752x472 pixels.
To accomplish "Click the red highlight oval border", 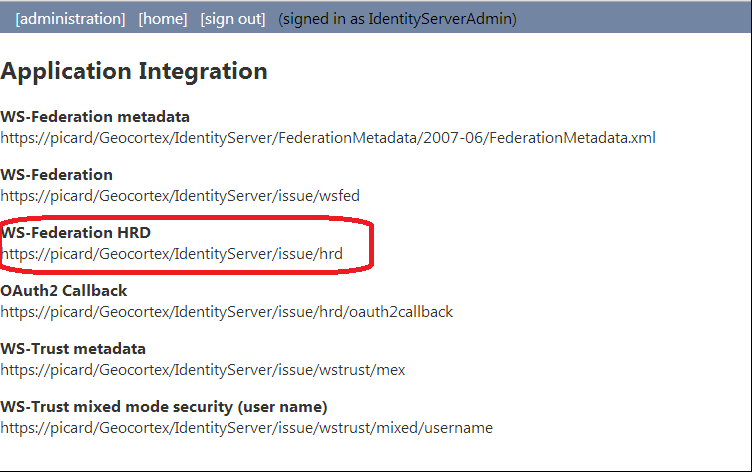I will (x=371, y=245).
